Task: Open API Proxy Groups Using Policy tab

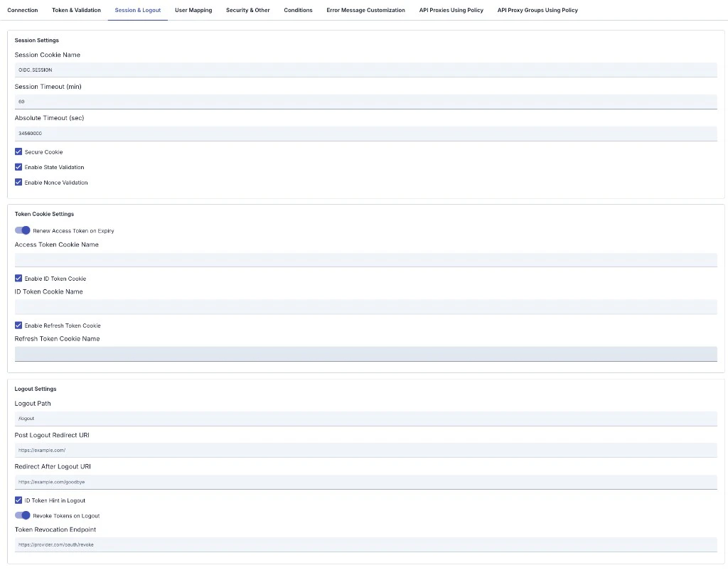Action: (x=537, y=10)
